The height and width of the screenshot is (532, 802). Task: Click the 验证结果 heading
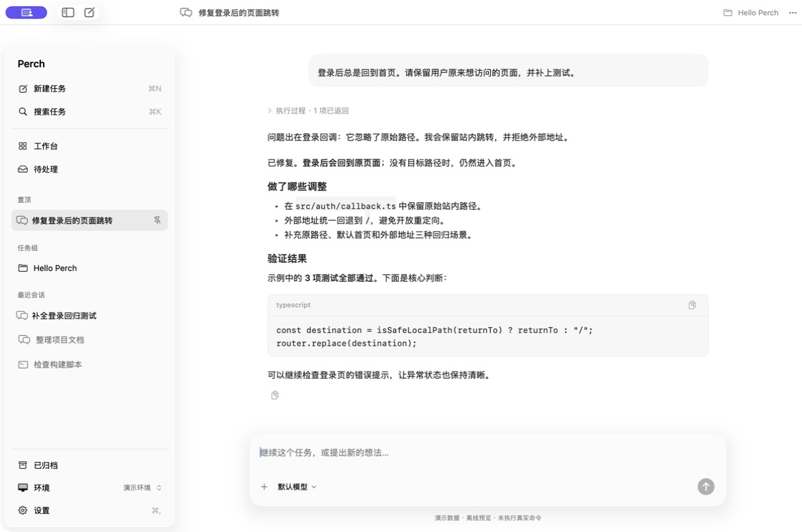(288, 258)
